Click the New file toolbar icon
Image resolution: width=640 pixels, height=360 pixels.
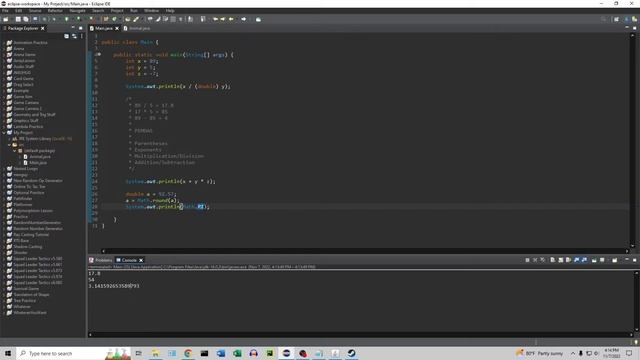pyautogui.click(x=6, y=19)
